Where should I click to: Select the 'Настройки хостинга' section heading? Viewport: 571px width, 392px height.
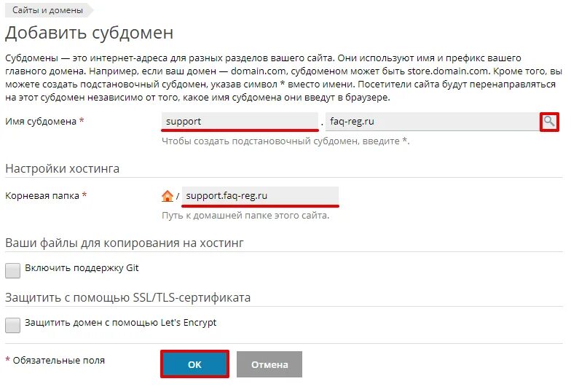[62, 169]
